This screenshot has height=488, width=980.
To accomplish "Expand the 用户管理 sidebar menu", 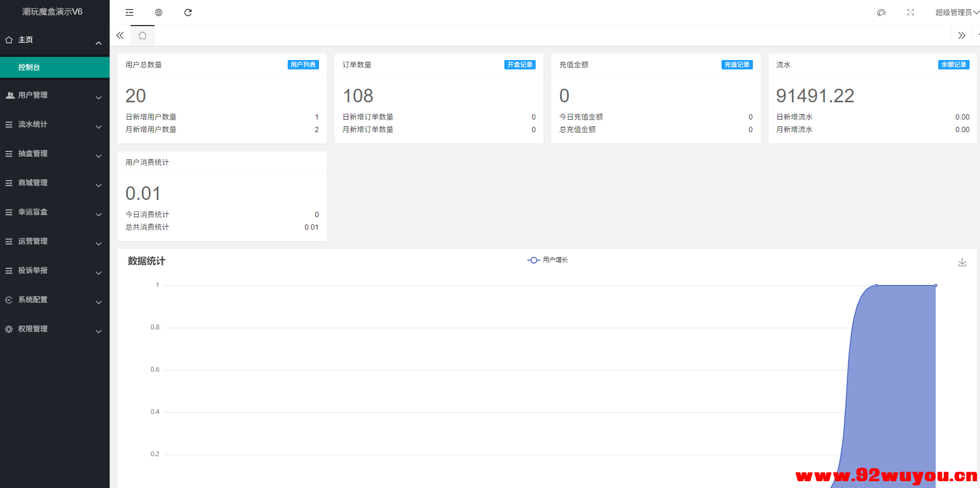I will pos(54,95).
